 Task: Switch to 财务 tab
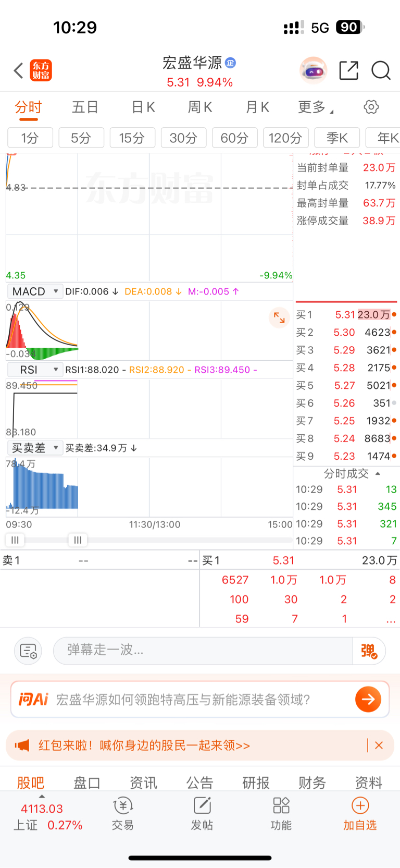point(312,783)
